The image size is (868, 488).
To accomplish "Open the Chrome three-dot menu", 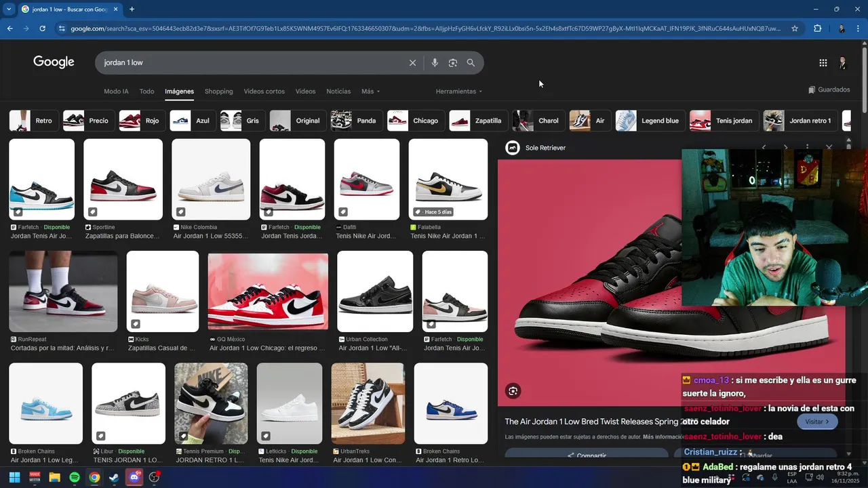I will coord(859,28).
